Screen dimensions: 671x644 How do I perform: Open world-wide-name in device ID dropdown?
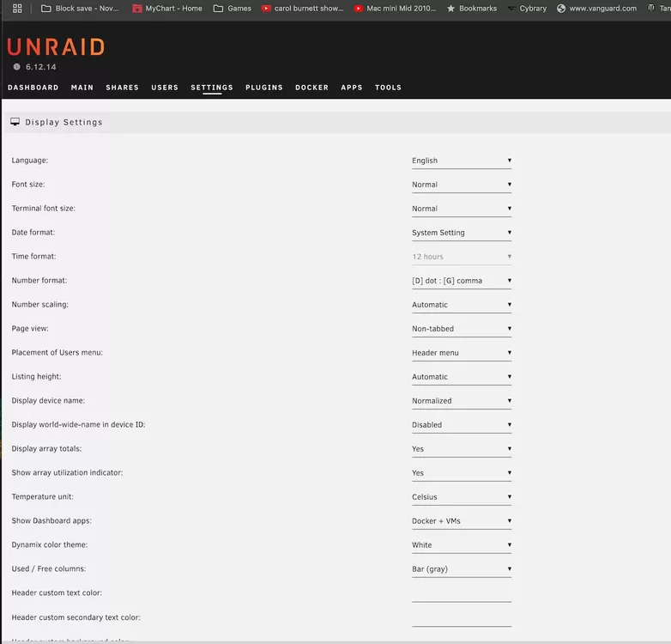point(462,425)
